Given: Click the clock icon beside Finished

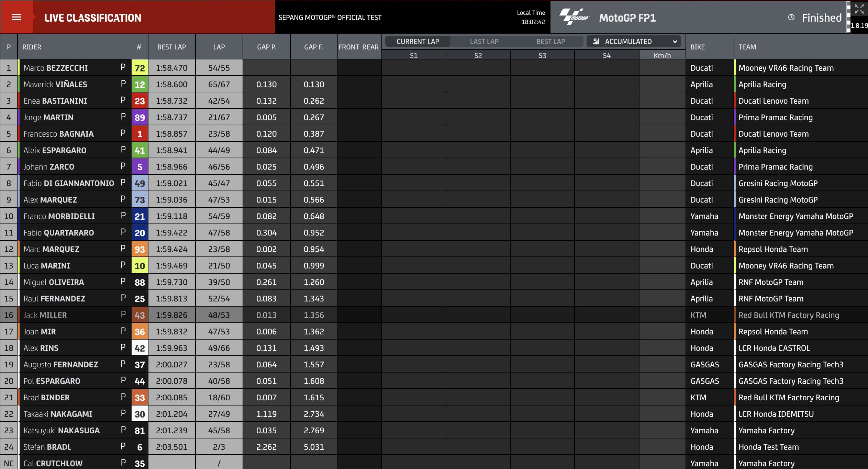Looking at the screenshot, I should point(791,17).
